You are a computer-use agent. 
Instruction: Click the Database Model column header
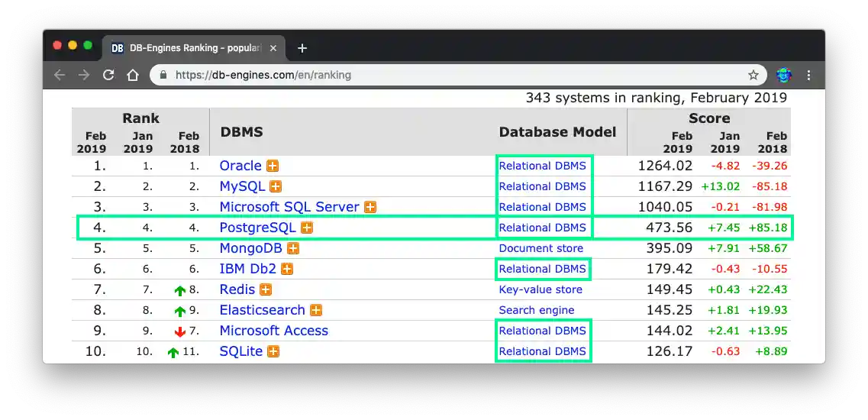(x=557, y=132)
